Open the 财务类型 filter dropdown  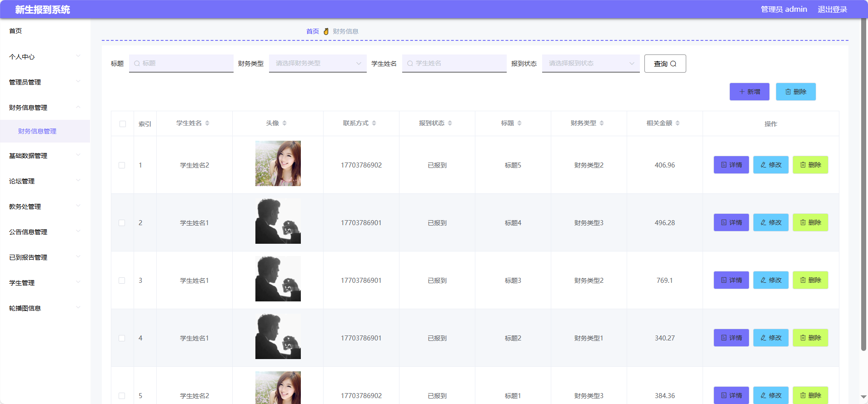(318, 64)
